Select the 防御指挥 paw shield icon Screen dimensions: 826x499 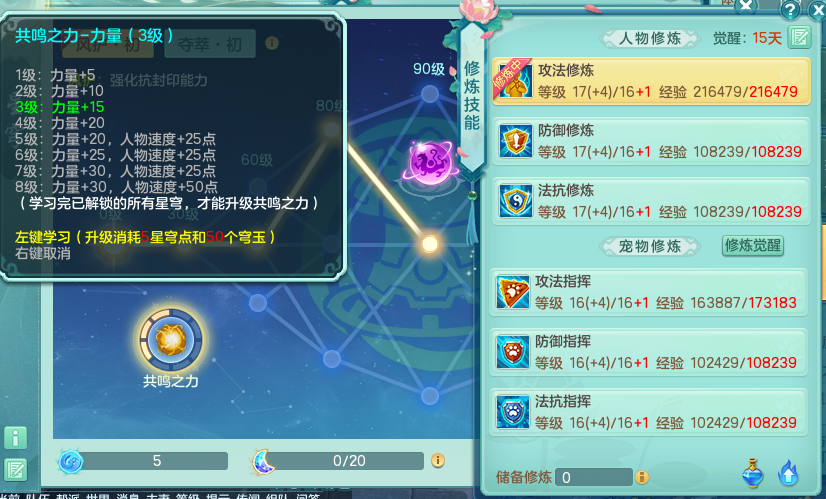(x=513, y=352)
